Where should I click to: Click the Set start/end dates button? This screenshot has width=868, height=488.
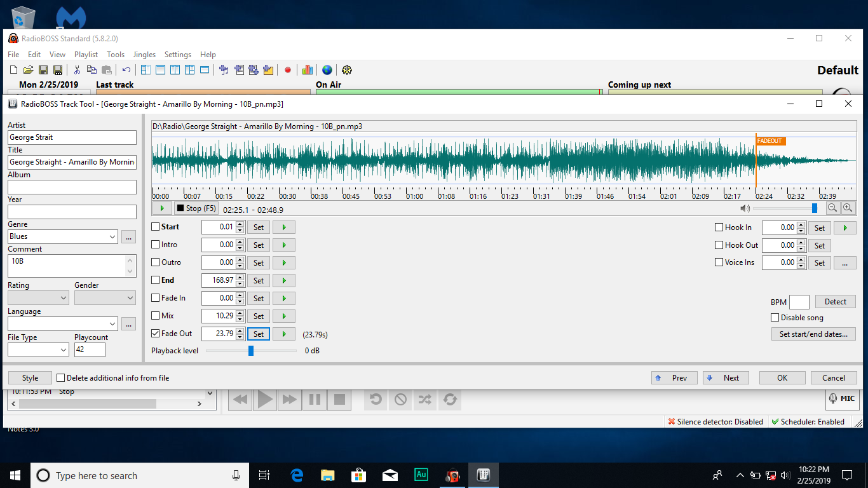click(x=813, y=334)
